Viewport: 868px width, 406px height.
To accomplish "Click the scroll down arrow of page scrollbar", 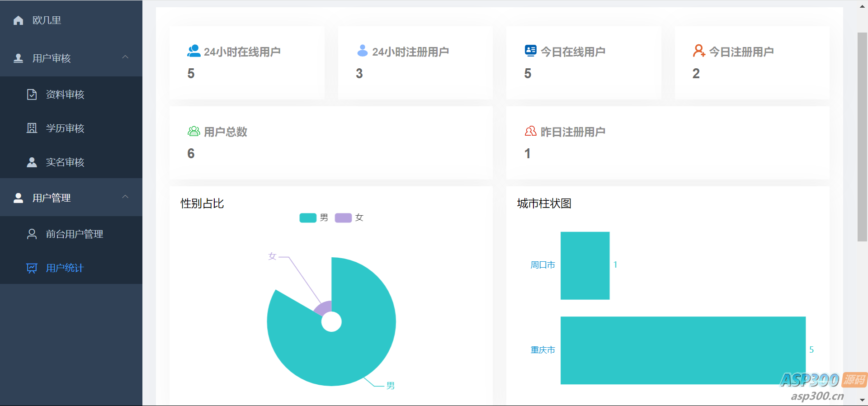I will [x=862, y=400].
